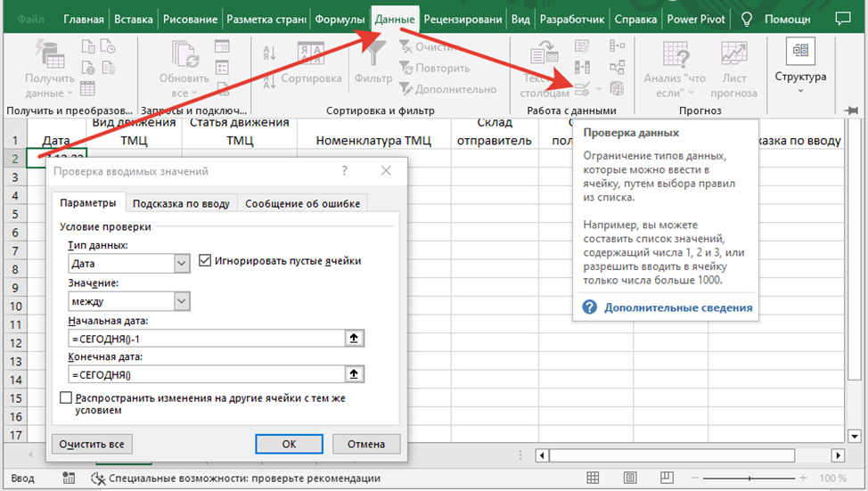Open the Дополнительные сведения link in tooltip

678,307
